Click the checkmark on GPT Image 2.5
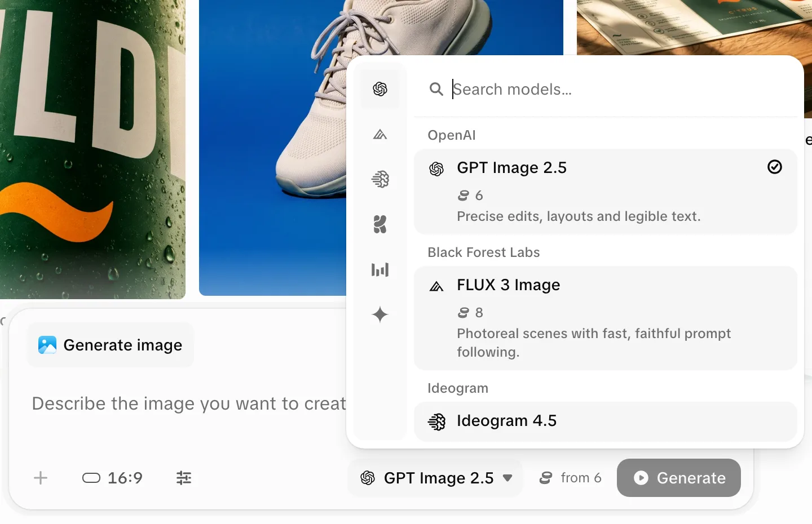This screenshot has height=524, width=812. point(775,167)
